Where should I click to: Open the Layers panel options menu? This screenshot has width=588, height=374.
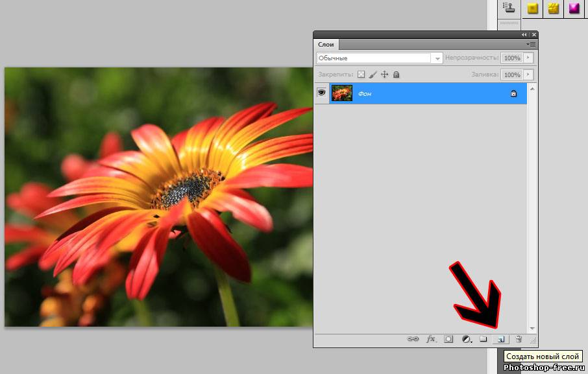531,44
